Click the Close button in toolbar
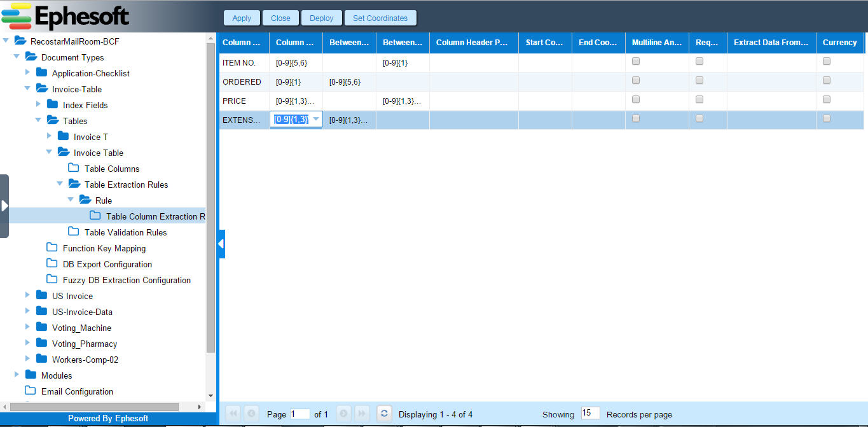Viewport: 868px width, 427px height. tap(280, 18)
